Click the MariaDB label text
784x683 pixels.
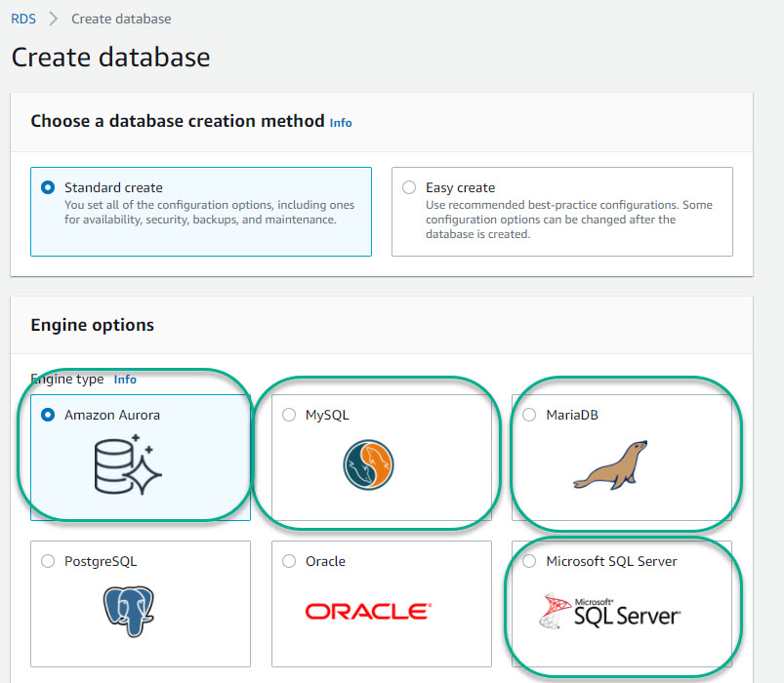[x=572, y=416]
